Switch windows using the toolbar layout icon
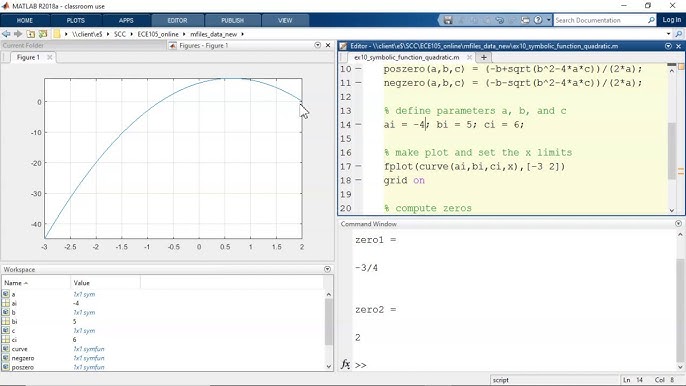The height and width of the screenshot is (386, 686). [525, 20]
